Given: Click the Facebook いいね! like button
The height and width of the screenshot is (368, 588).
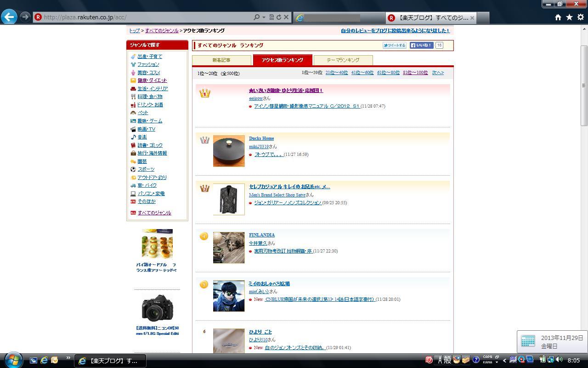Looking at the screenshot, I should point(421,45).
